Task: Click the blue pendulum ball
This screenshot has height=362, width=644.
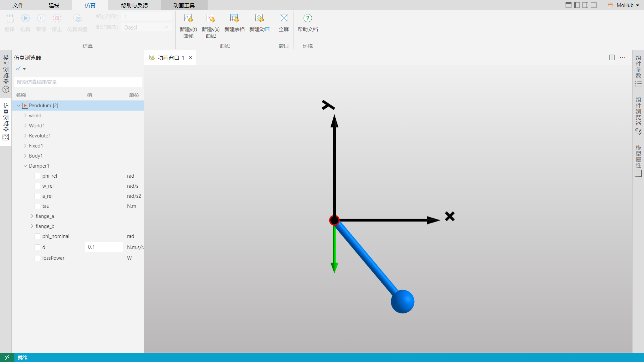Action: coord(402,302)
